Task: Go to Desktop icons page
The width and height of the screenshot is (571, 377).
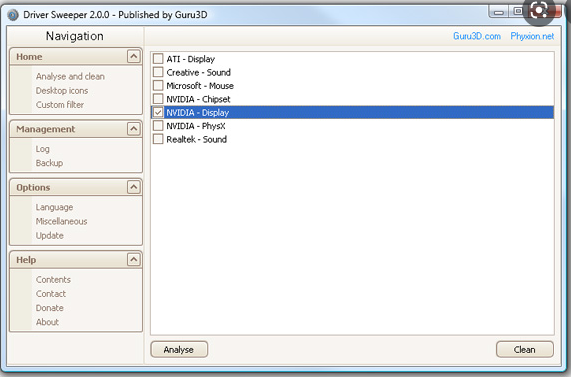Action: tap(62, 91)
